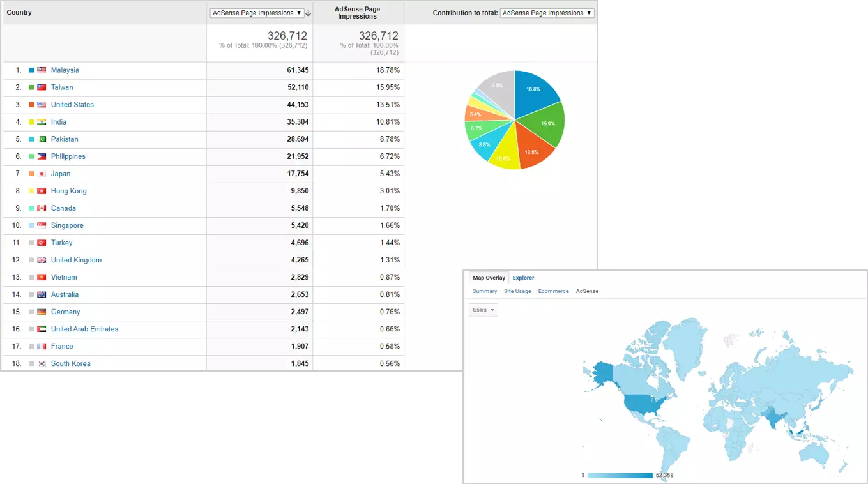This screenshot has width=868, height=484.
Task: Click the green color swatch beside Taiwan
Action: 31,87
